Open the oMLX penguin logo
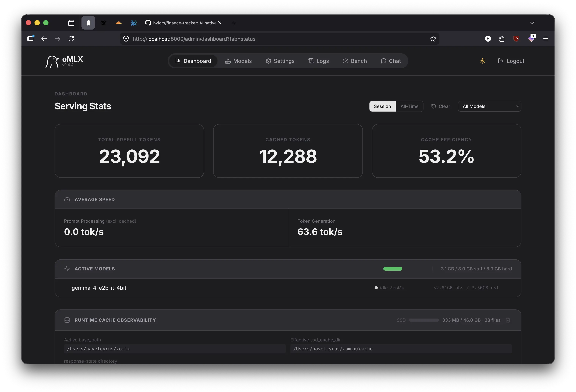Screen dimensions: 576x392 click(52, 61)
